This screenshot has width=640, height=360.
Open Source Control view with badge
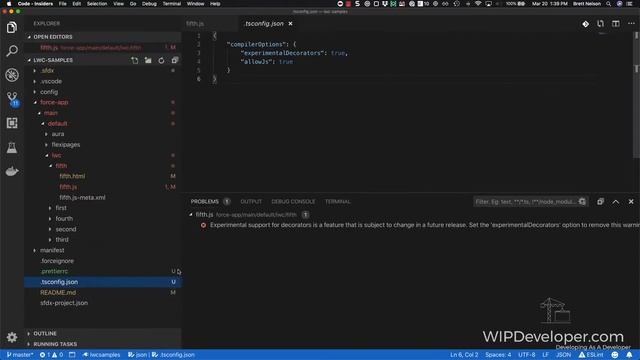tap(12, 99)
